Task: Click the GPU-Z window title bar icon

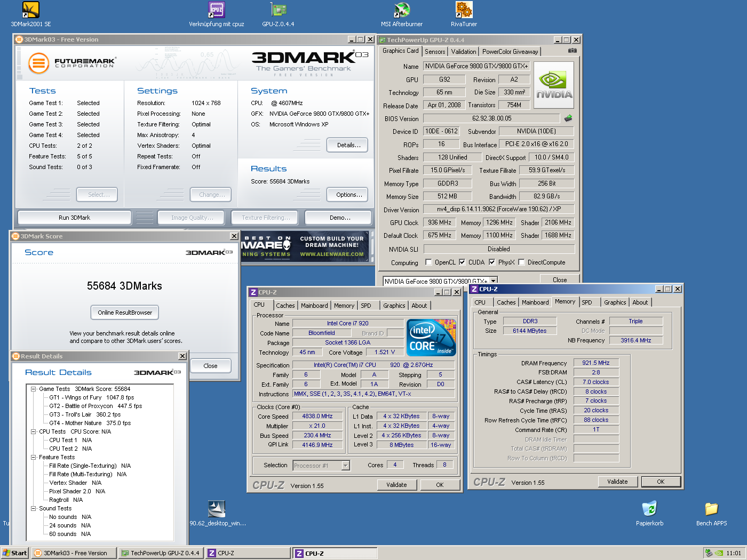Action: 382,40
